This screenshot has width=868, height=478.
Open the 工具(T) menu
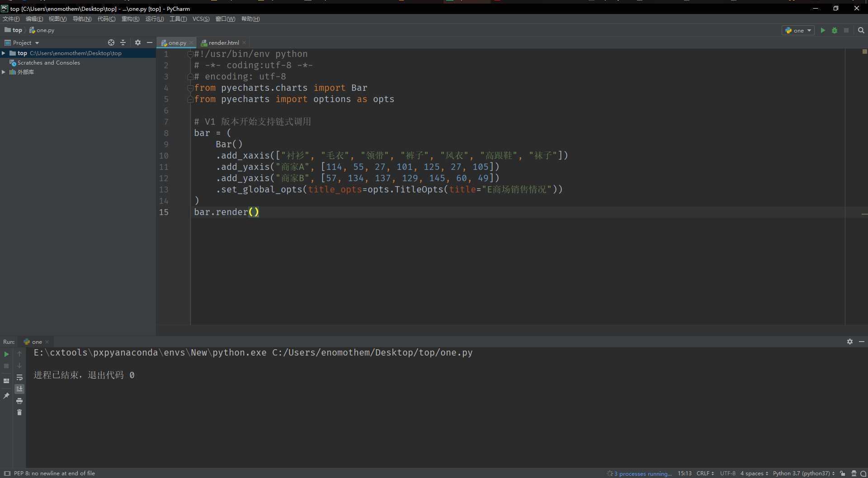click(178, 19)
